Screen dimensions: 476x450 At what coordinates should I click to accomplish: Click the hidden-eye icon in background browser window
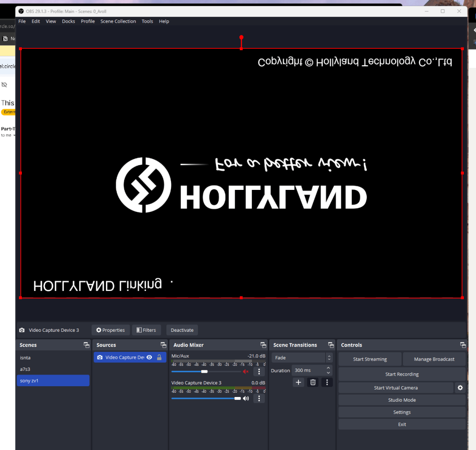point(4,85)
